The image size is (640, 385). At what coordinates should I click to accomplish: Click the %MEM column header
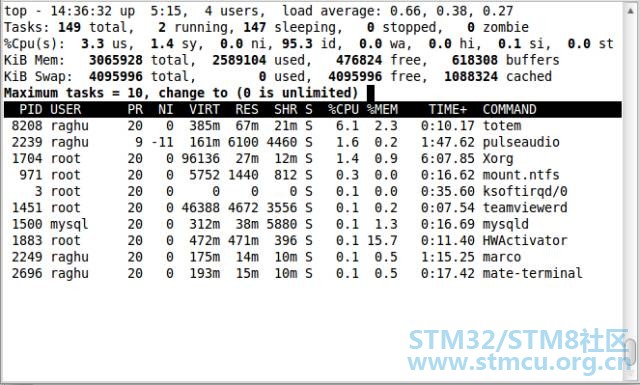click(x=382, y=109)
